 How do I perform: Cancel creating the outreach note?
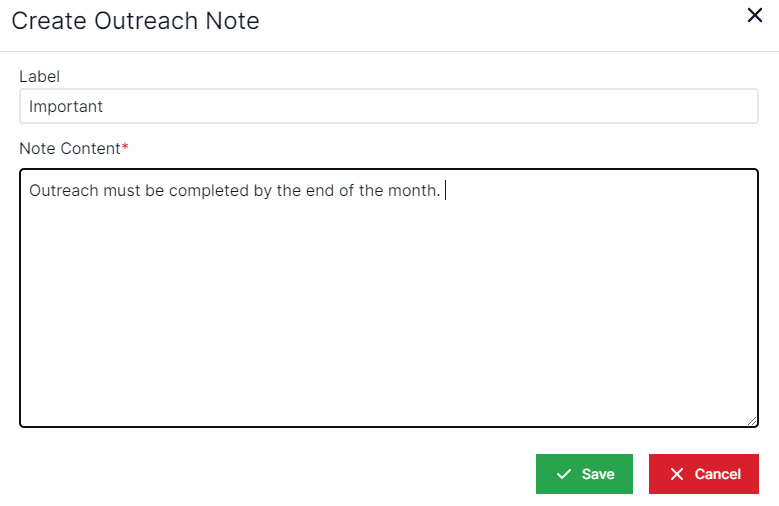point(704,474)
